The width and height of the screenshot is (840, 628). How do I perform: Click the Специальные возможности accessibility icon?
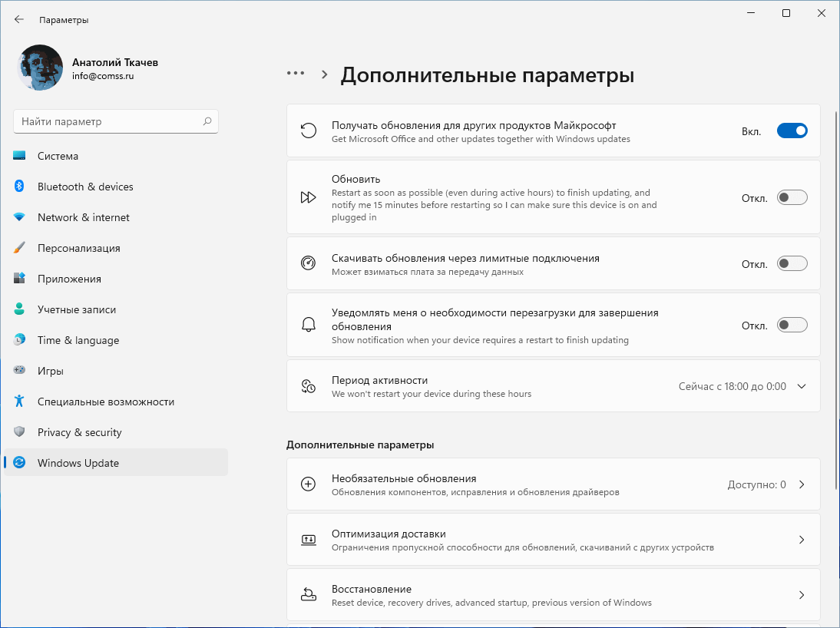[x=20, y=402]
